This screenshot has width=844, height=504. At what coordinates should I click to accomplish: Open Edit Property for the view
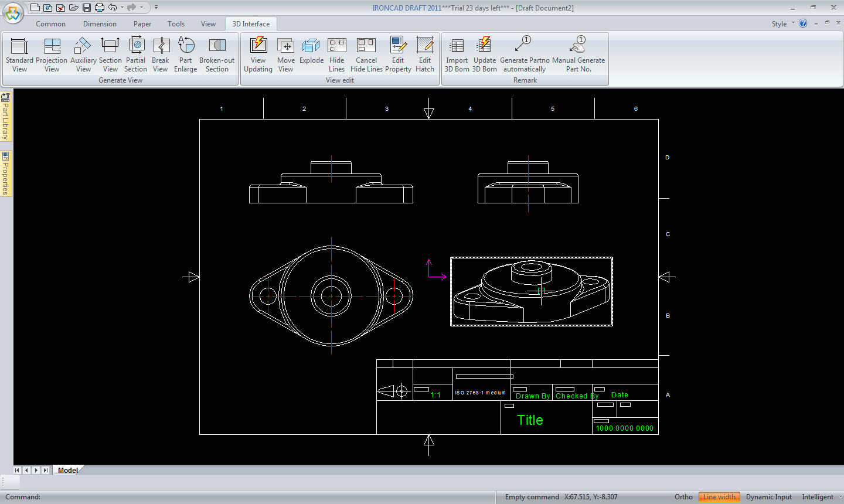coord(398,55)
